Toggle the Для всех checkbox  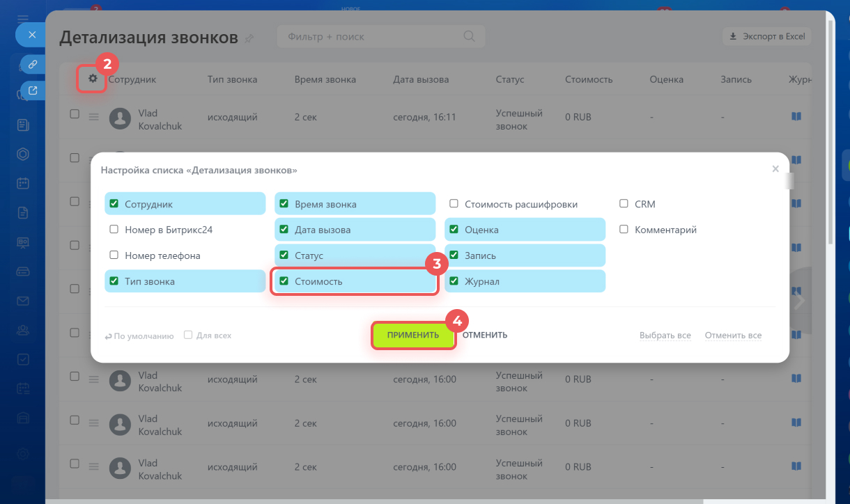coord(188,335)
